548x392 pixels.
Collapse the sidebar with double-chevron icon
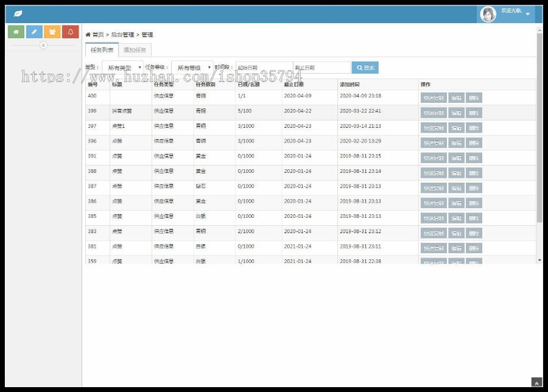coord(43,46)
